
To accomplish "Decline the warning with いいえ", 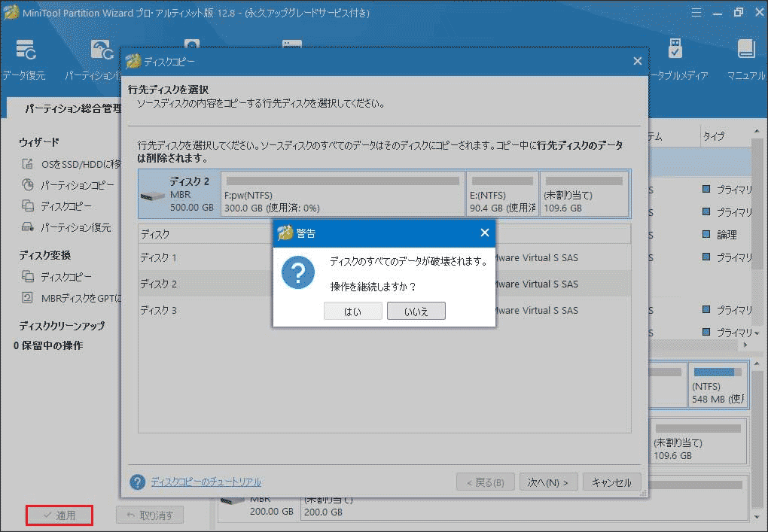I will 416,310.
